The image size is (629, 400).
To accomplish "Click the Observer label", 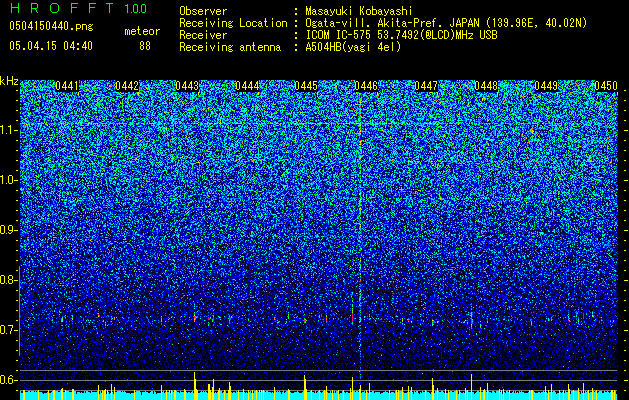I will coord(203,11).
